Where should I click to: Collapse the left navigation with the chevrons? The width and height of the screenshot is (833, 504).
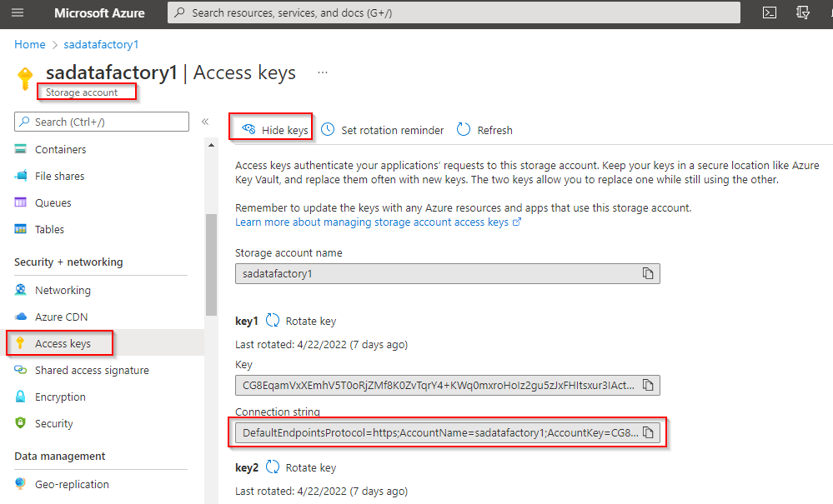pyautogui.click(x=205, y=122)
